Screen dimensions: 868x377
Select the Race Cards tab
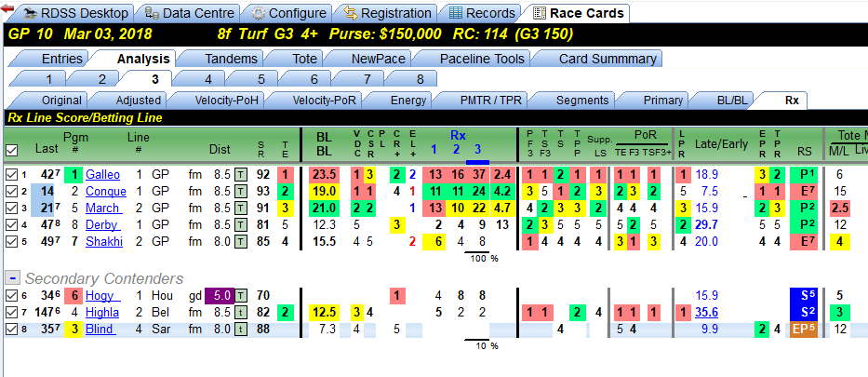click(x=579, y=13)
